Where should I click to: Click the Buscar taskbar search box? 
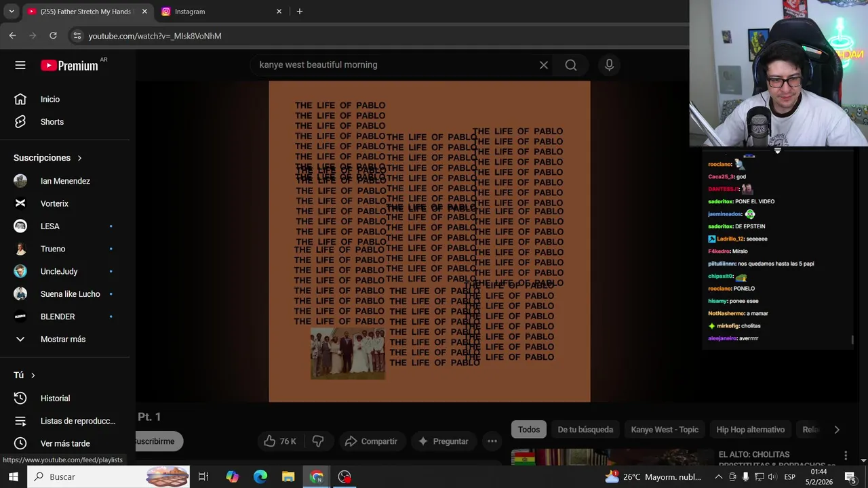pyautogui.click(x=108, y=477)
